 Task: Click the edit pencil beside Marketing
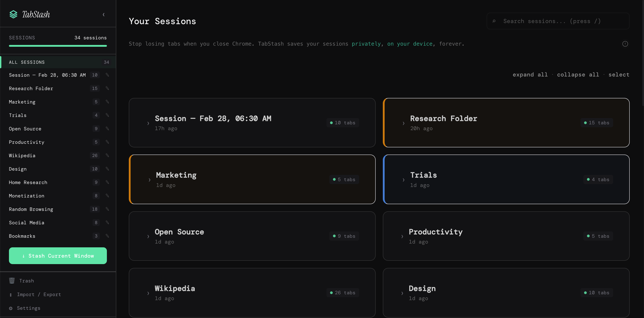(107, 102)
